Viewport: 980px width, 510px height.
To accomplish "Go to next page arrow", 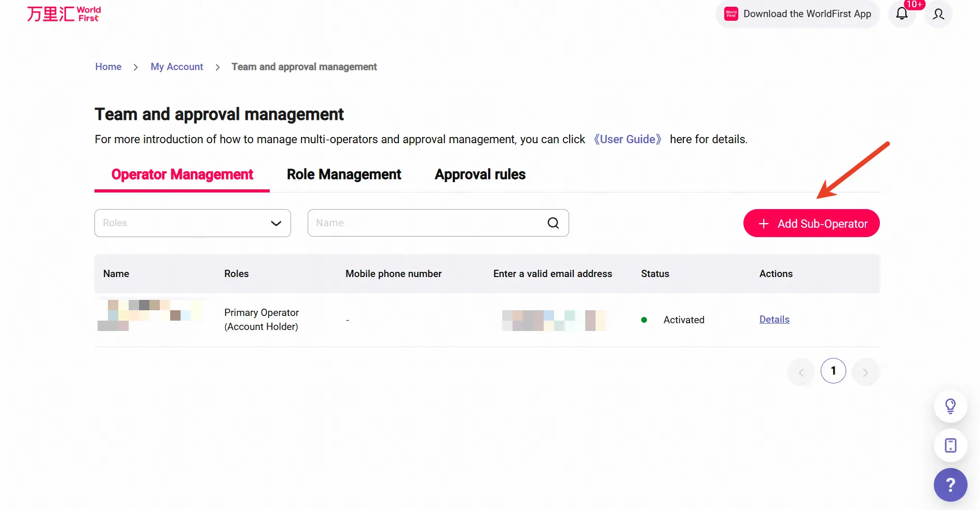I will 865,372.
